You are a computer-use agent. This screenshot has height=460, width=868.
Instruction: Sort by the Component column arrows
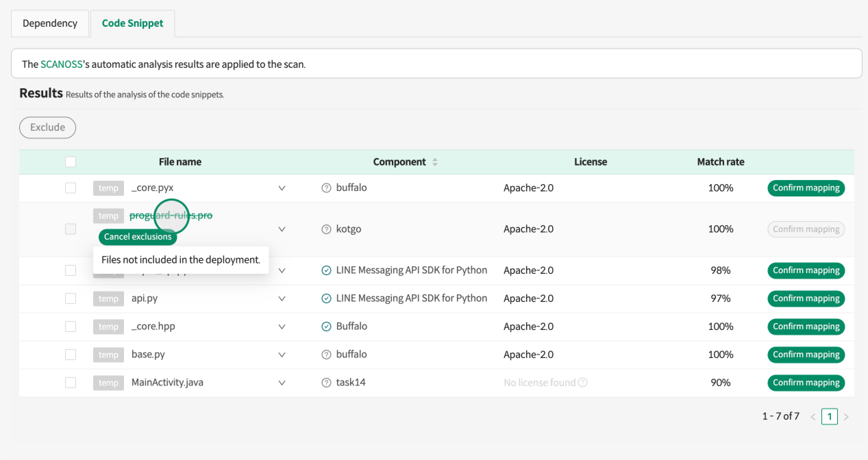point(435,162)
